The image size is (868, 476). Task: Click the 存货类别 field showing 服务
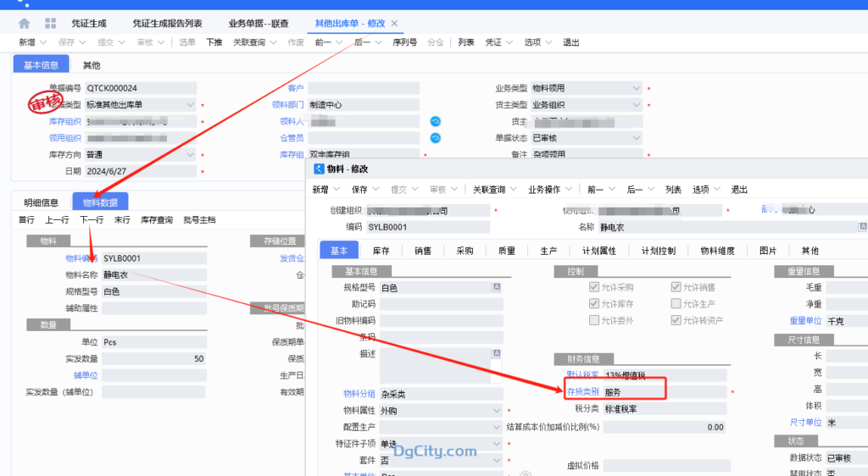click(665, 392)
